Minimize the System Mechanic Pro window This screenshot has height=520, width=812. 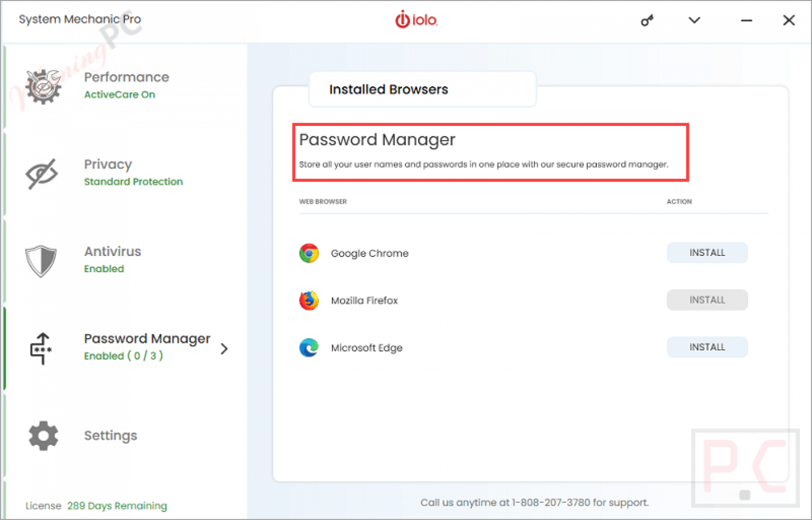click(x=746, y=21)
